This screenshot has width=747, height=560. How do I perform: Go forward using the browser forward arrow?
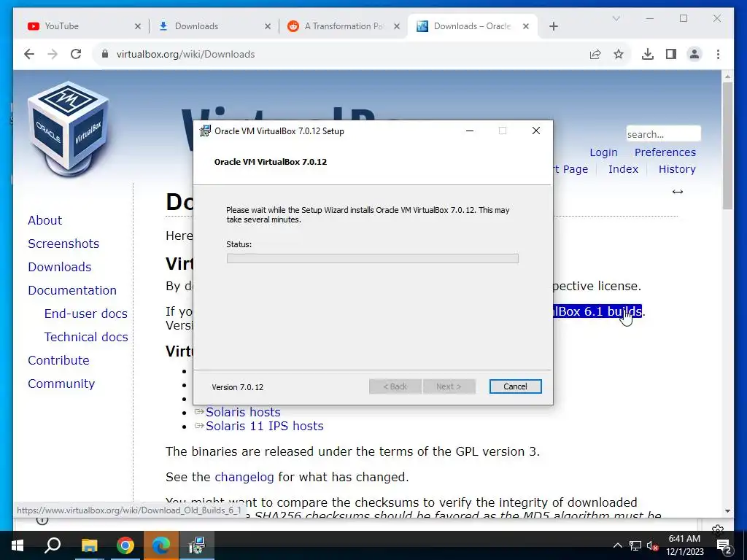53,54
